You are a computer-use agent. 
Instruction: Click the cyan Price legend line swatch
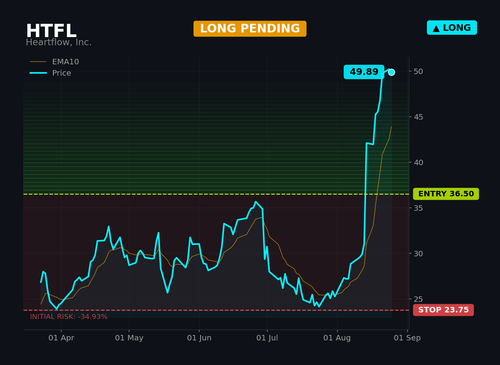click(x=38, y=73)
